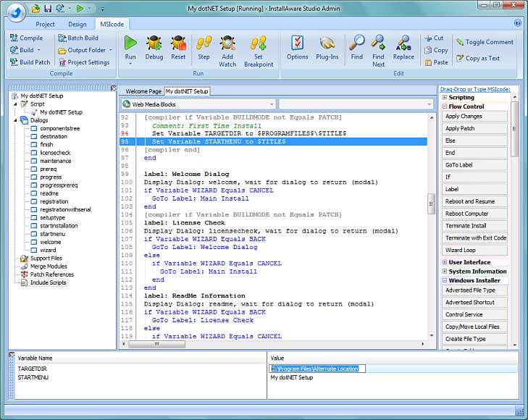Image resolution: width=528 pixels, height=420 pixels.
Task: Click the Reset icon
Action: pyautogui.click(x=178, y=43)
